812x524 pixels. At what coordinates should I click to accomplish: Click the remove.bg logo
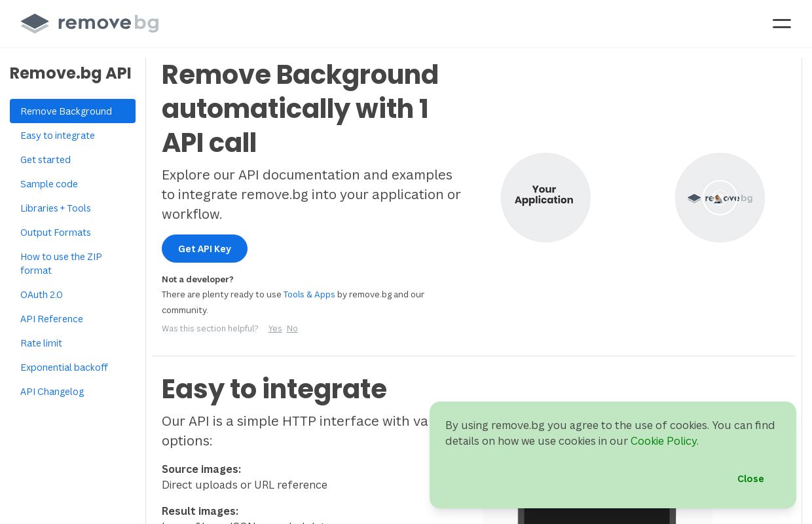[x=90, y=24]
